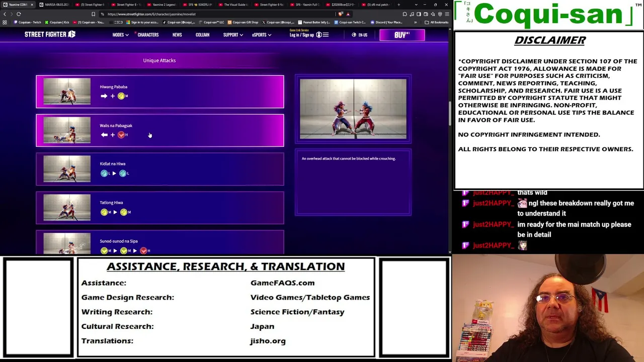The image size is (644, 362).
Task: Click the browser back button
Action: 5,14
